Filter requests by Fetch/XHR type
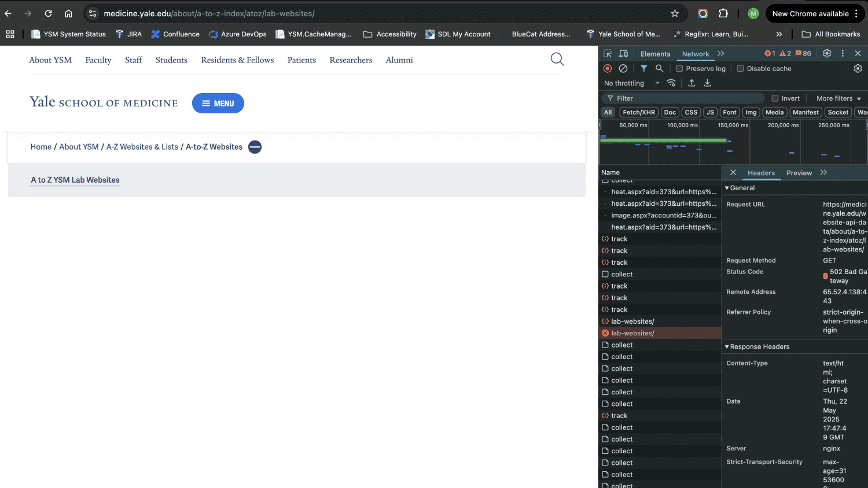Screen dimensions: 868x488 (639, 112)
